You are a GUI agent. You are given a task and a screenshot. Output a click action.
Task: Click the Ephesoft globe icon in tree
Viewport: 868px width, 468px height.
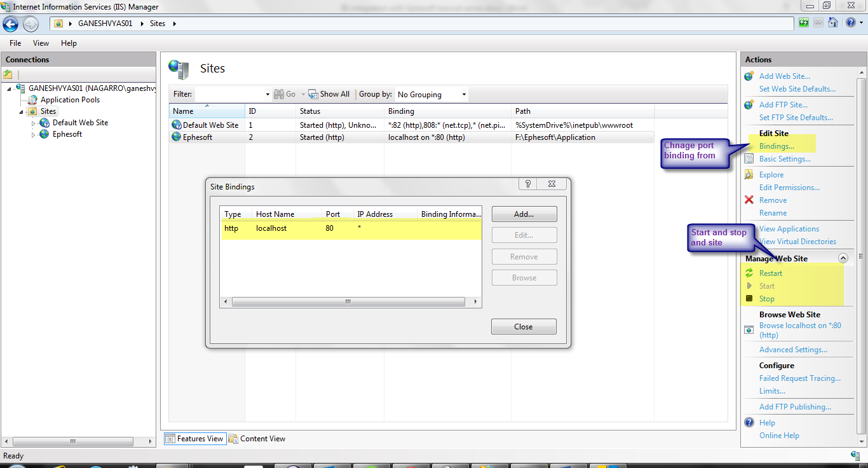44,134
